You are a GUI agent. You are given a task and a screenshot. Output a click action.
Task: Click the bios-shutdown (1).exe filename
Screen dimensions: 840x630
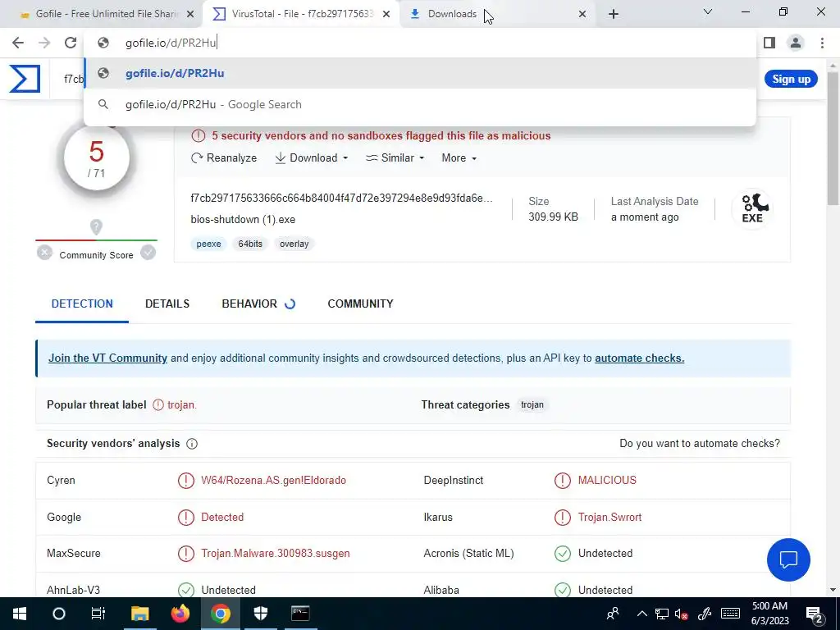tap(243, 220)
